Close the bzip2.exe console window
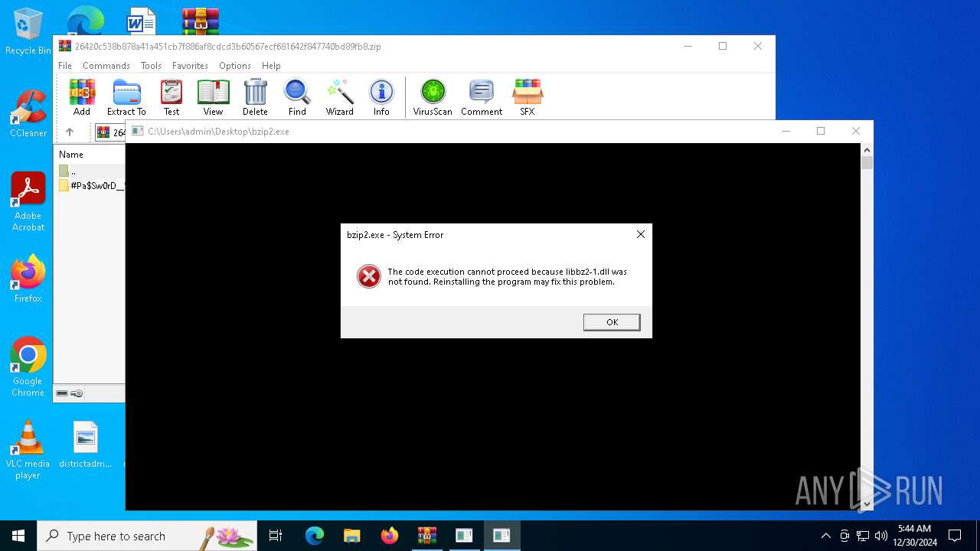Screen dimensions: 980x551 pos(856,131)
